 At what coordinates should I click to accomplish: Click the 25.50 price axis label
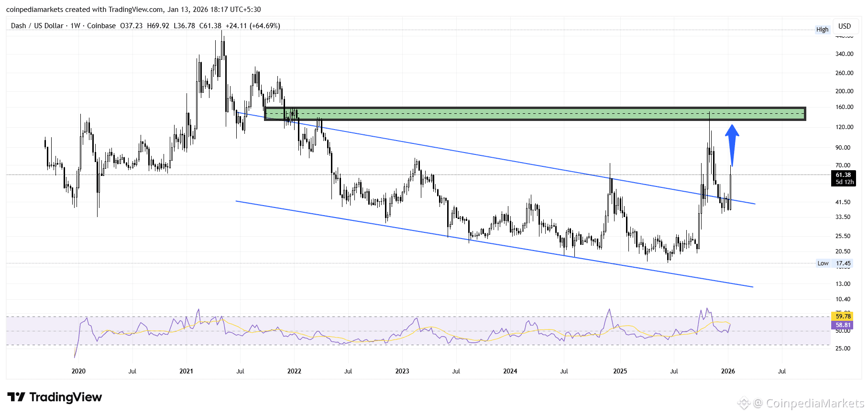[843, 236]
